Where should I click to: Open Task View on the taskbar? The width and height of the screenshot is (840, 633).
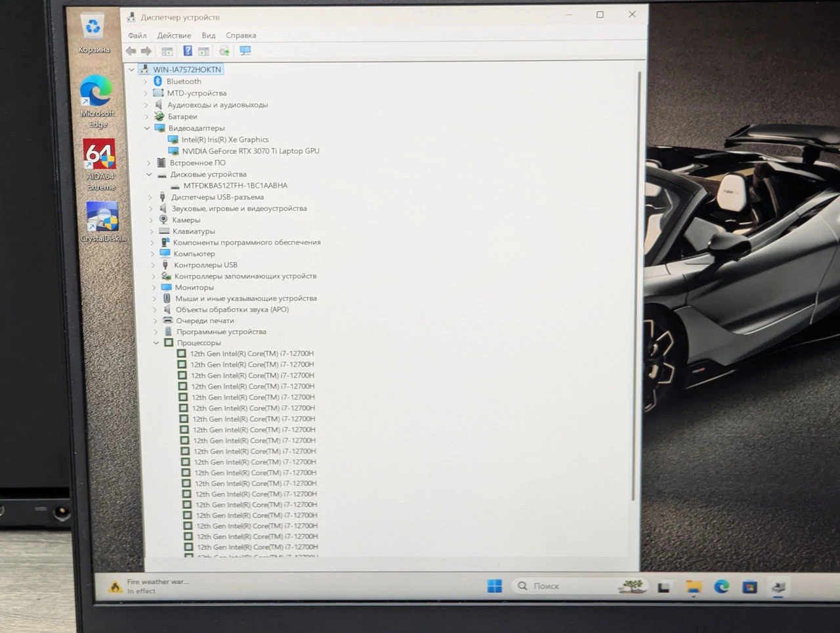pos(664,587)
